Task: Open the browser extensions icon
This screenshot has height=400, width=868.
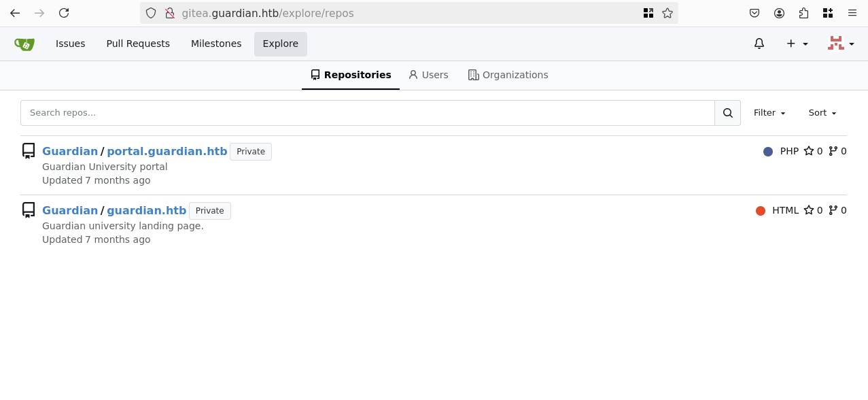Action: [x=803, y=13]
